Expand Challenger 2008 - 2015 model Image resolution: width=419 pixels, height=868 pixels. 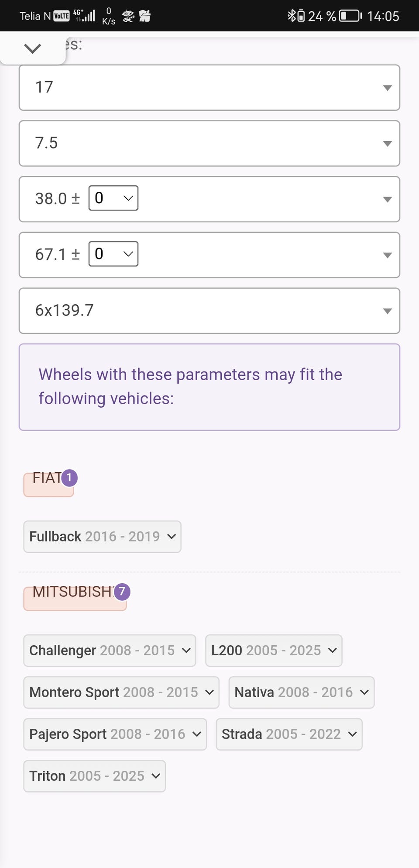[110, 650]
